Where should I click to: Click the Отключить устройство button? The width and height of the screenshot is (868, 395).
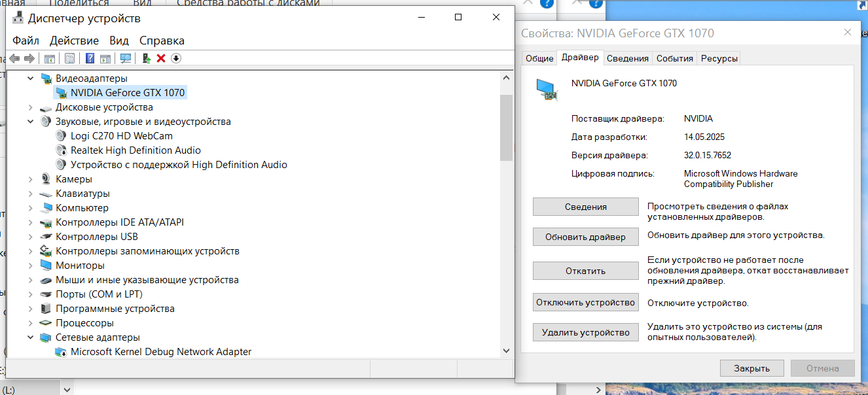pyautogui.click(x=586, y=302)
